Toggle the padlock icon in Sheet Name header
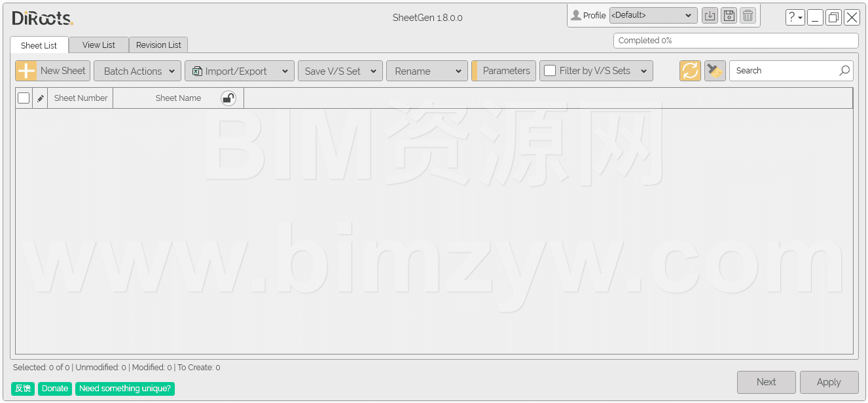 point(228,98)
